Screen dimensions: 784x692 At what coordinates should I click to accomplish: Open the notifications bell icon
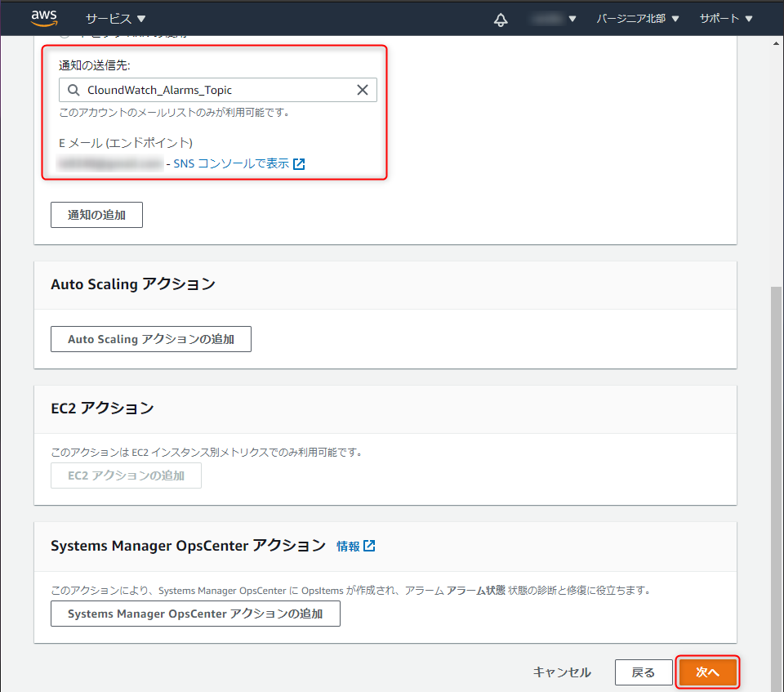pyautogui.click(x=501, y=20)
